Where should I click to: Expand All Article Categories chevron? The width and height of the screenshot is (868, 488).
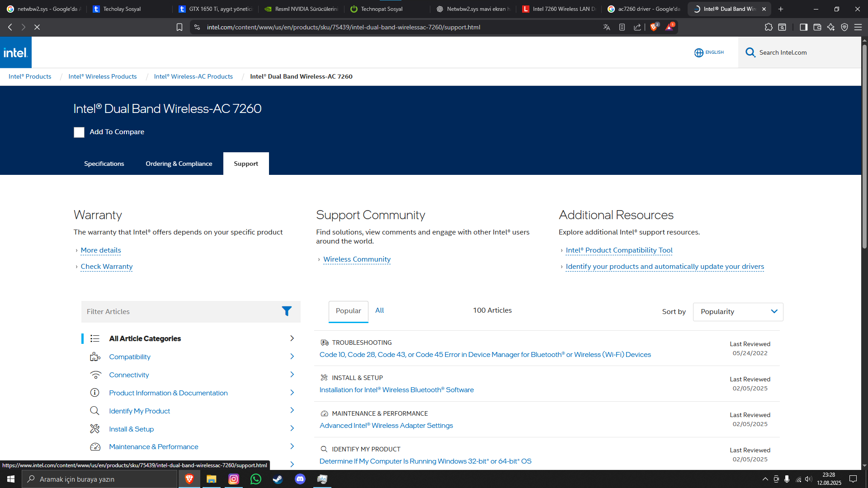pos(292,338)
